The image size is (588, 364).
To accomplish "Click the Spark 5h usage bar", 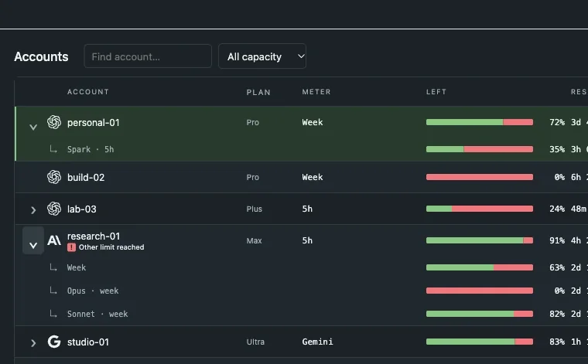I will click(480, 149).
